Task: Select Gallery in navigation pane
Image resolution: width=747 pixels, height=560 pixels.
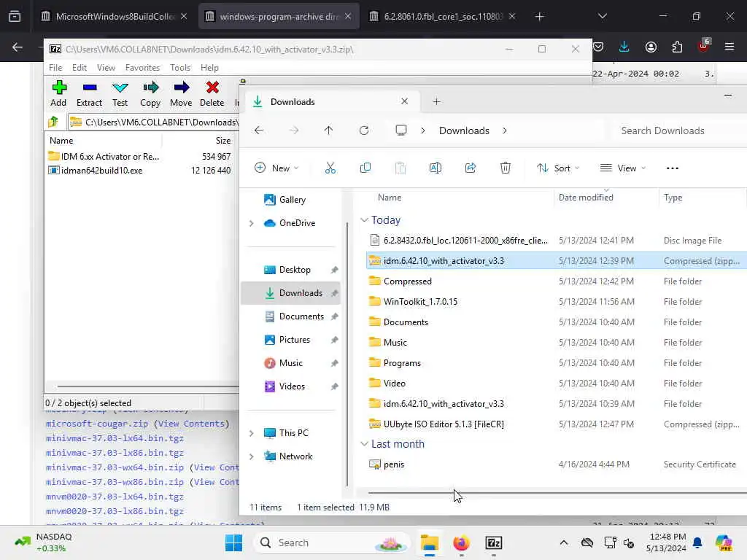Action: pos(293,200)
